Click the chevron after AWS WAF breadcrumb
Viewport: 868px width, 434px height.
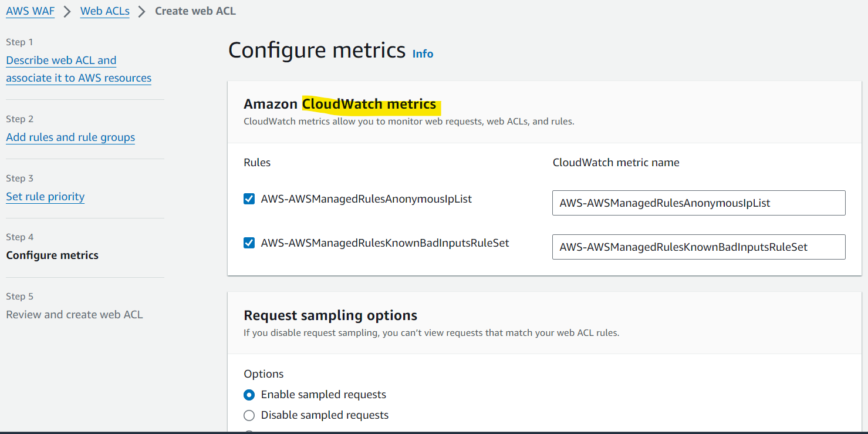pos(67,12)
